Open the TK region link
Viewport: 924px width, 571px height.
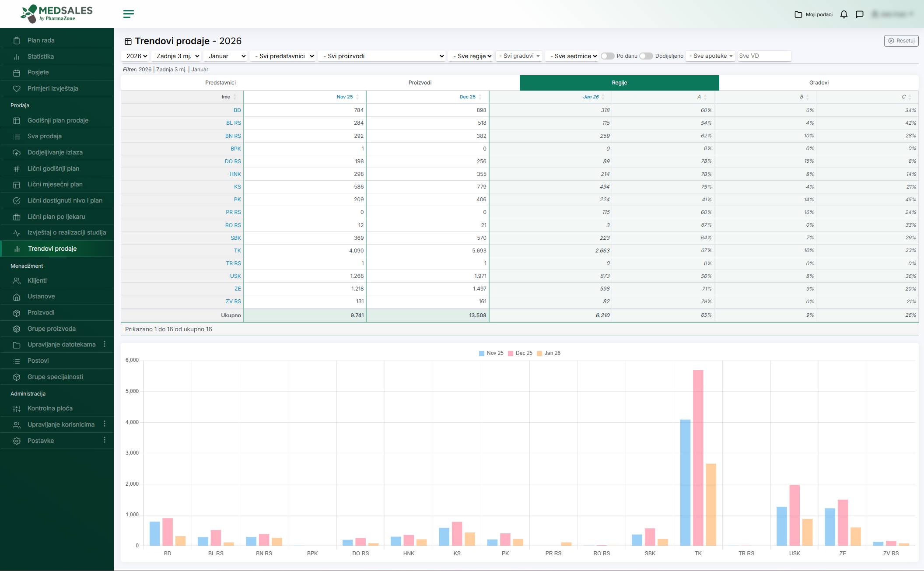pyautogui.click(x=237, y=251)
